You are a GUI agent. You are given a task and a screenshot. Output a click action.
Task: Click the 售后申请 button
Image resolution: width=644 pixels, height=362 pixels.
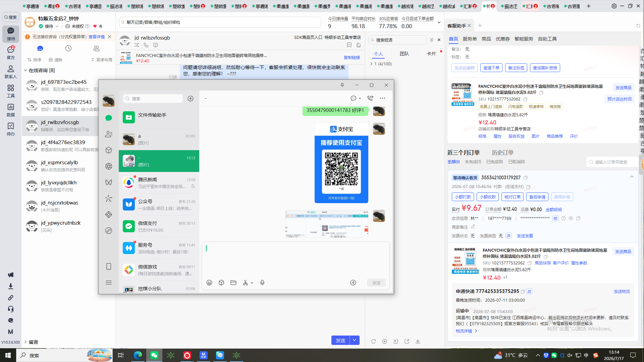(x=537, y=197)
